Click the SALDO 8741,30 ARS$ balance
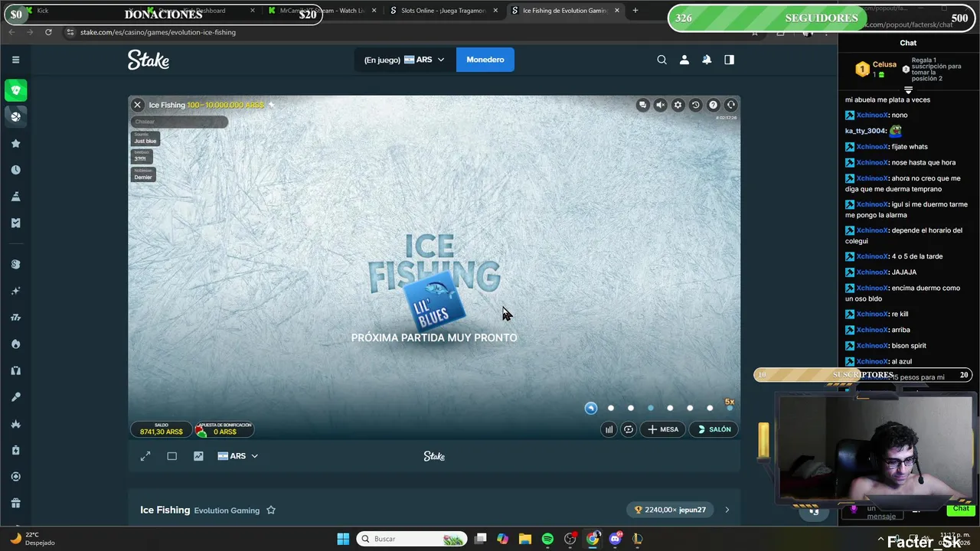Screen dimensions: 980x551 [162, 429]
